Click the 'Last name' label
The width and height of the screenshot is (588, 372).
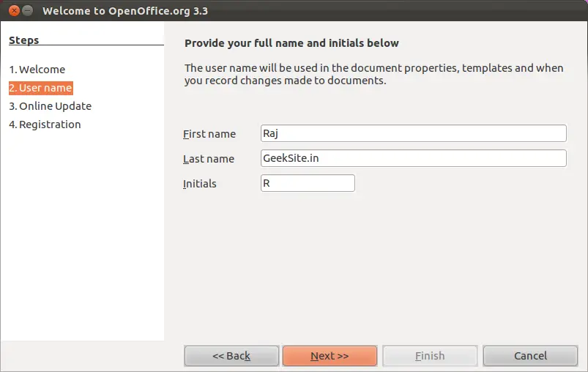(x=209, y=159)
